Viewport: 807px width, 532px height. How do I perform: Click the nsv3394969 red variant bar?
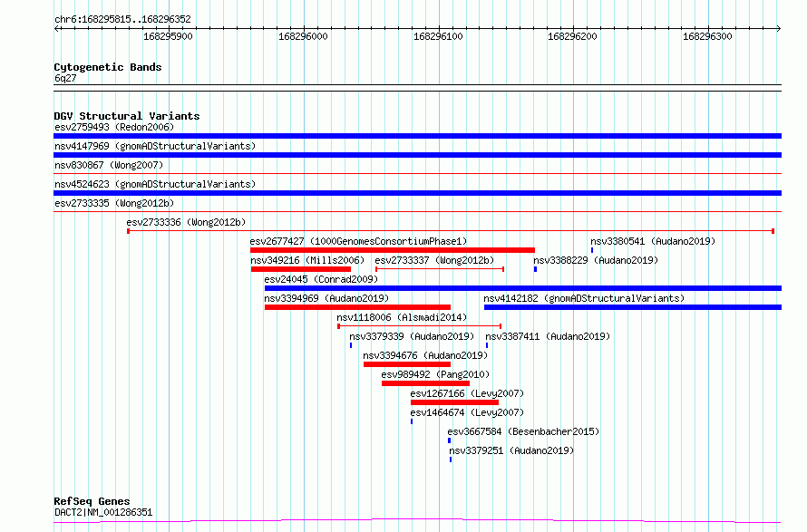point(357,307)
